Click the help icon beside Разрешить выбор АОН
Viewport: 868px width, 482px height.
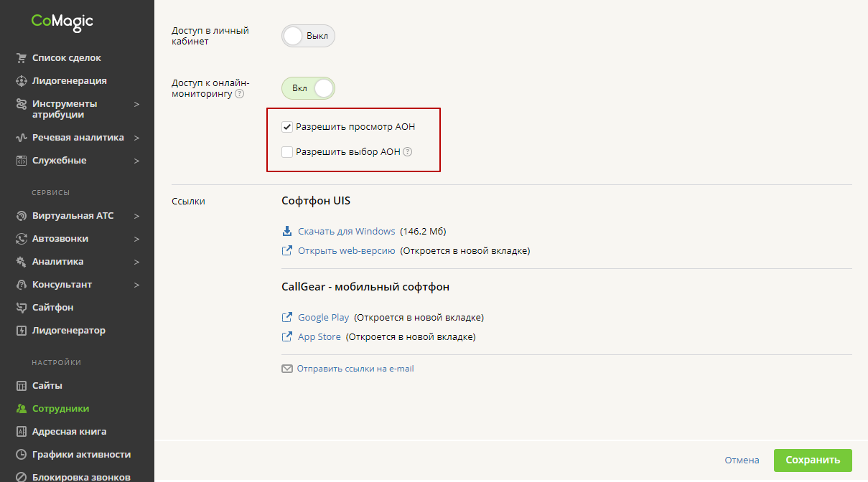click(407, 152)
